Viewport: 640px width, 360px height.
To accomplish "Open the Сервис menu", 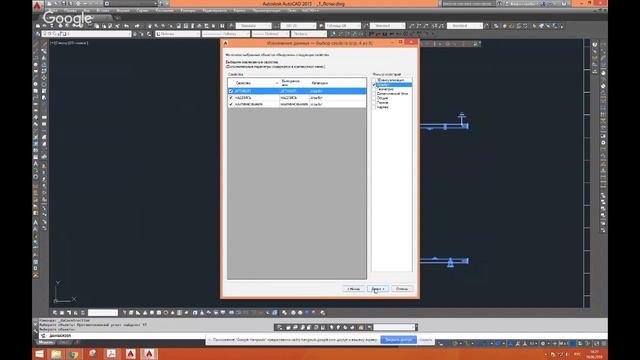I will 142,11.
